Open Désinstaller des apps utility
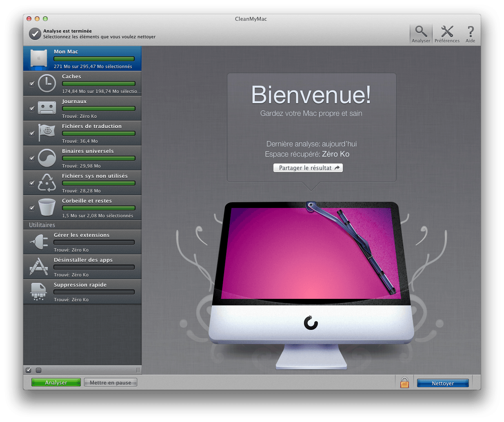This screenshot has height=422, width=504. pos(82,267)
